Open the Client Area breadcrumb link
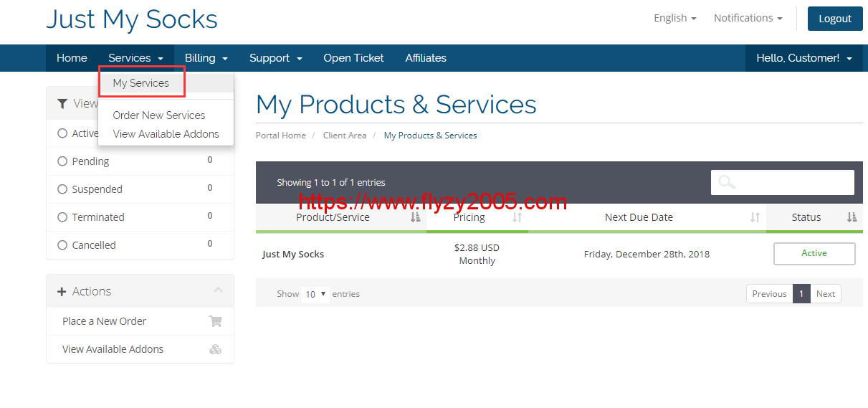This screenshot has width=868, height=408. tap(345, 136)
